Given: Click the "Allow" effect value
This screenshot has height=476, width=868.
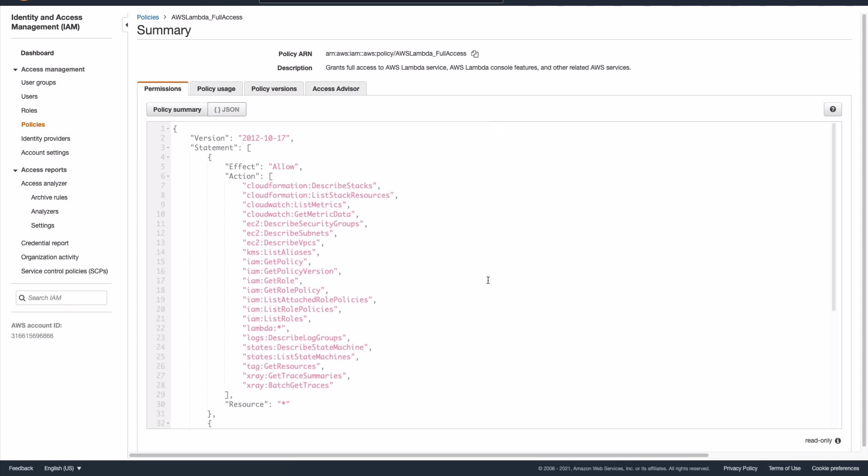Looking at the screenshot, I should click(283, 167).
